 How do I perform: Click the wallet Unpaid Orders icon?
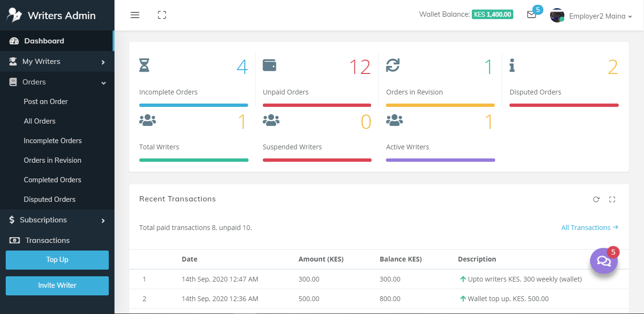point(270,65)
